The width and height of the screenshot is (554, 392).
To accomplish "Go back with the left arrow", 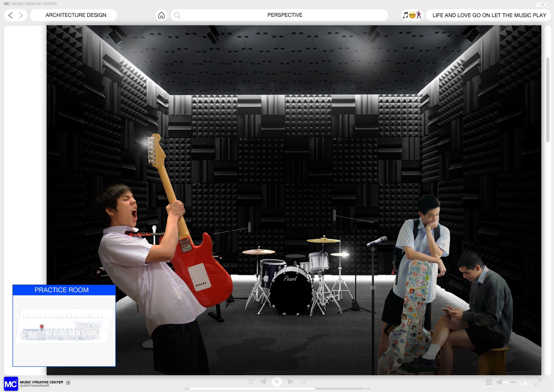I will click(10, 16).
